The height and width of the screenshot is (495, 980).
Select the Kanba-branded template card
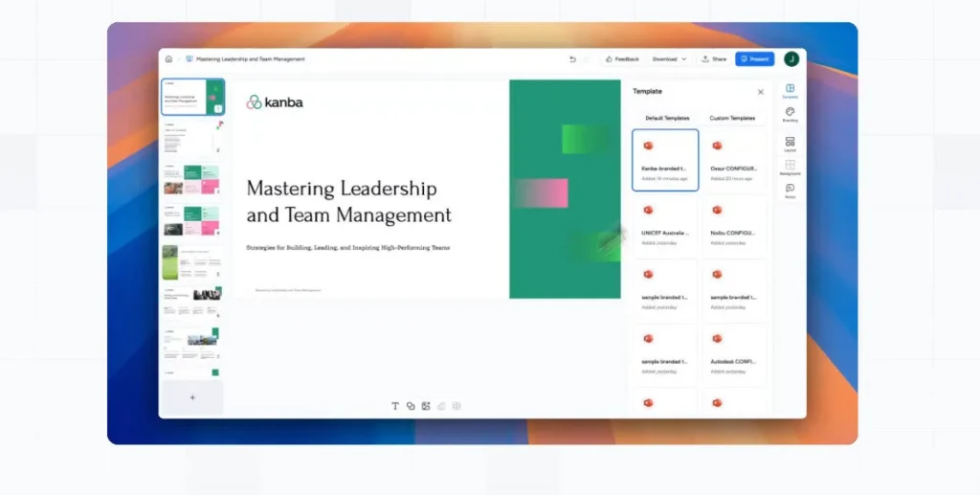click(665, 160)
